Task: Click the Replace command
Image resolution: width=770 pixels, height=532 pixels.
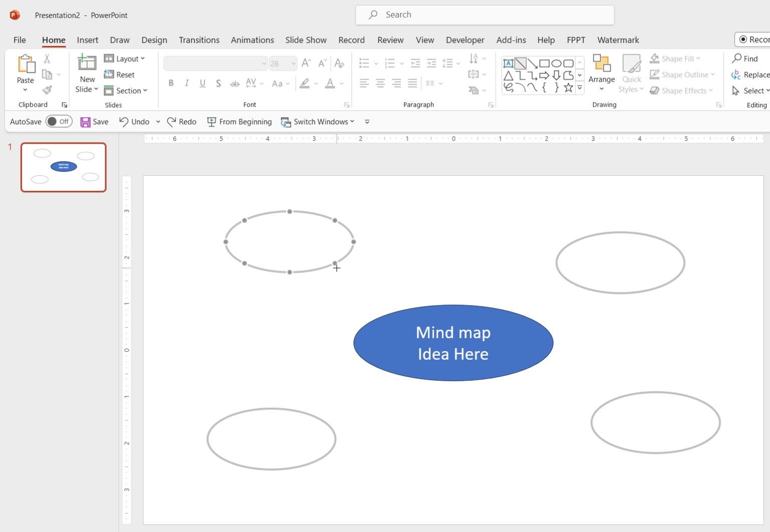Action: [x=750, y=74]
